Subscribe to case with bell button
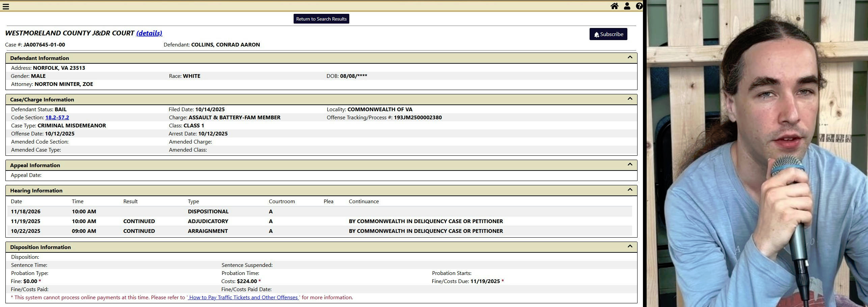 pos(608,34)
